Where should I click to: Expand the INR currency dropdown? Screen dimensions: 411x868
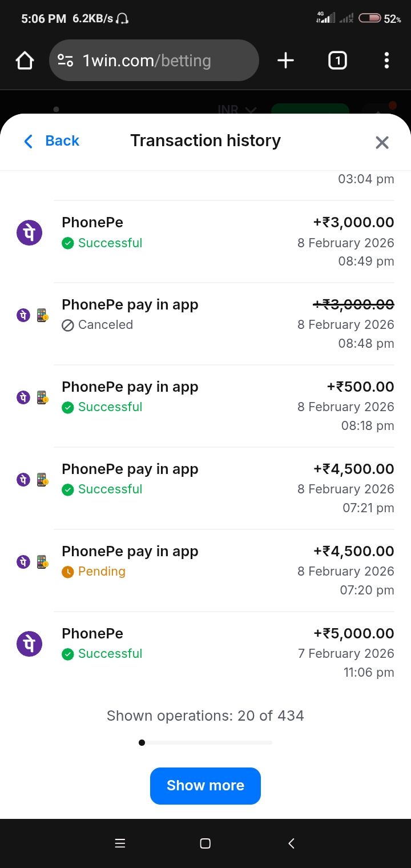click(237, 110)
